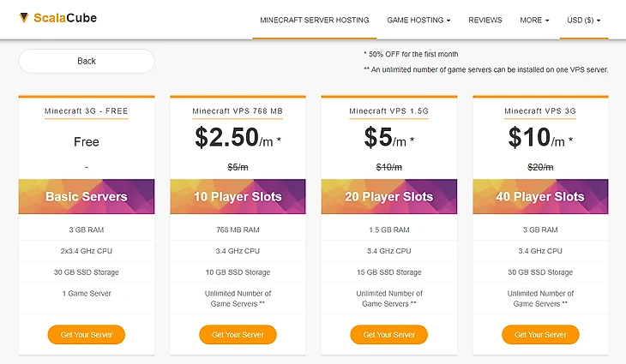Get Your Server for free Minecraft 3G plan
Image resolution: width=626 pixels, height=364 pixels.
click(x=87, y=334)
